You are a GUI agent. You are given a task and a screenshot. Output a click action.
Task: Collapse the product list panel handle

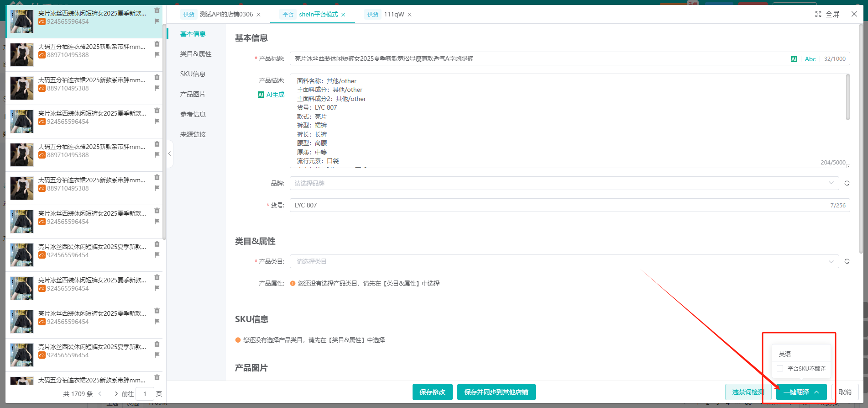pos(170,154)
